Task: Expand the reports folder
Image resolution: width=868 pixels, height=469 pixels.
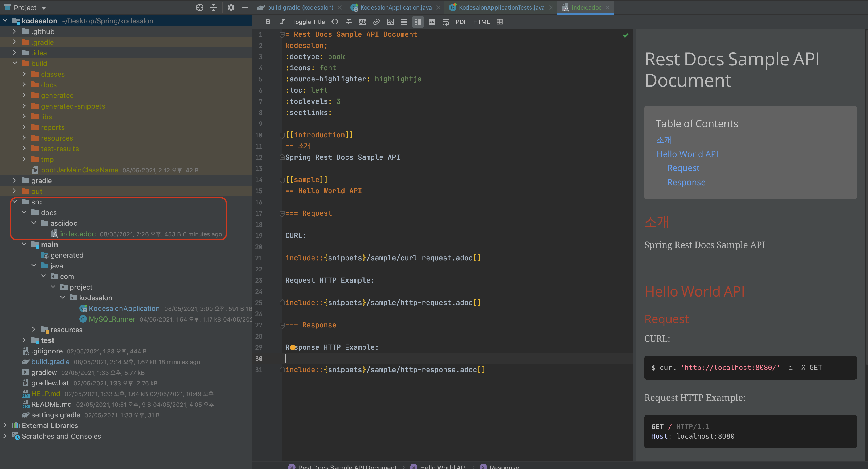Action: [x=24, y=127]
